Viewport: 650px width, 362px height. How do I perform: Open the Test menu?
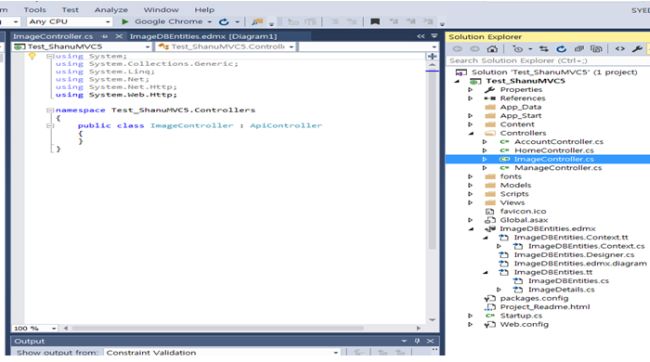click(x=70, y=10)
